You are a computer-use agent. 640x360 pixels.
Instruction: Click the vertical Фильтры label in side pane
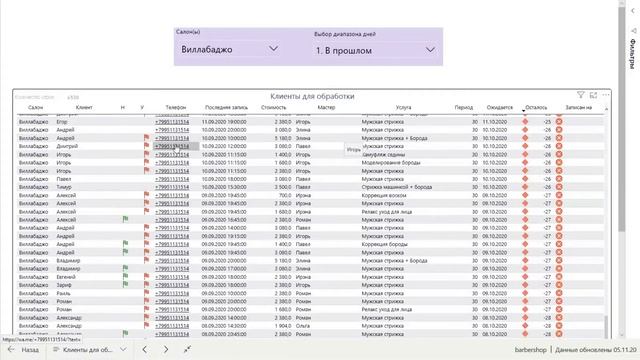click(x=633, y=53)
